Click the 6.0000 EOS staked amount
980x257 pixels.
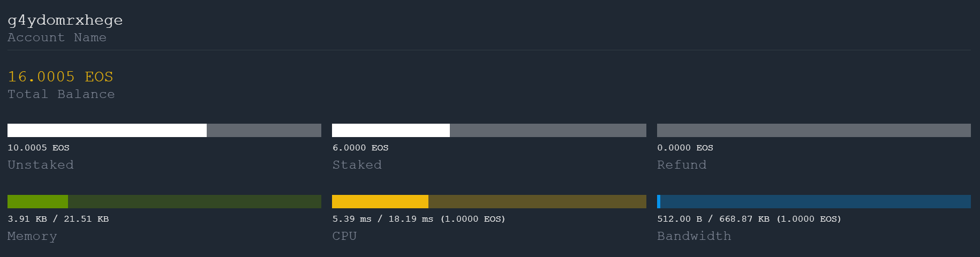[x=360, y=148]
